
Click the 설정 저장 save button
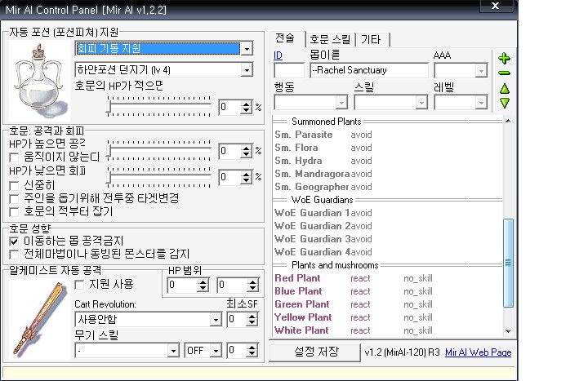pyautogui.click(x=314, y=352)
